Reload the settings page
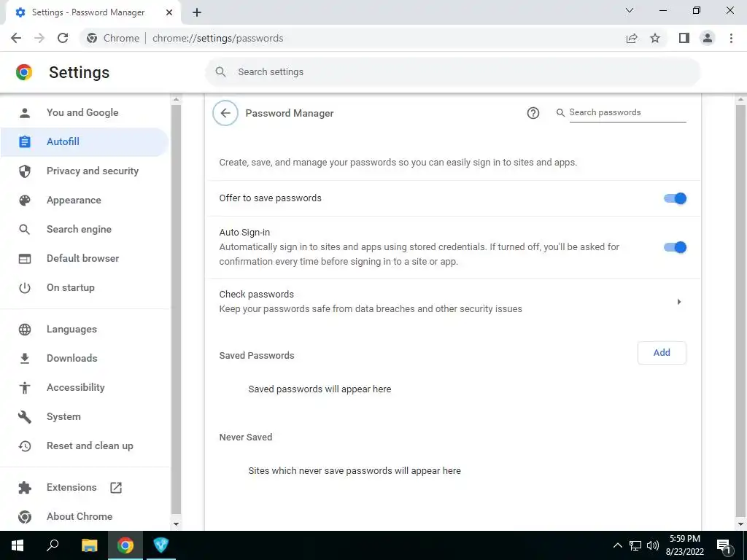The width and height of the screenshot is (747, 560). tap(63, 38)
